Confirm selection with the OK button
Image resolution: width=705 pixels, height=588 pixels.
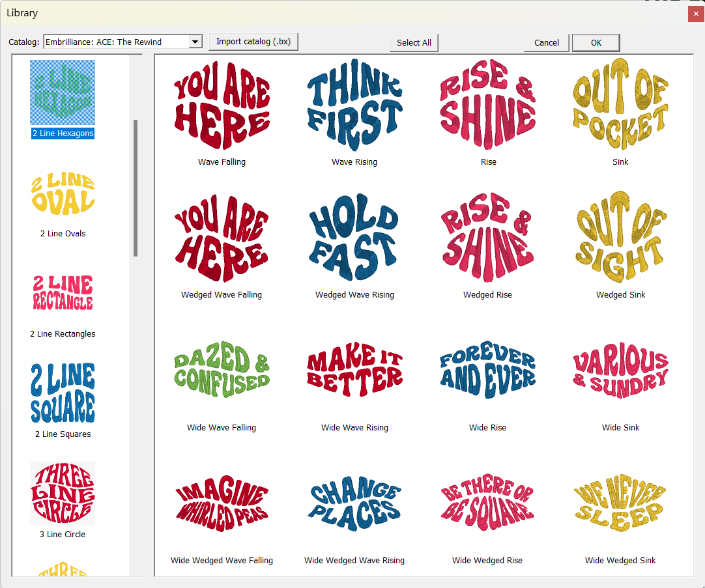(x=596, y=42)
